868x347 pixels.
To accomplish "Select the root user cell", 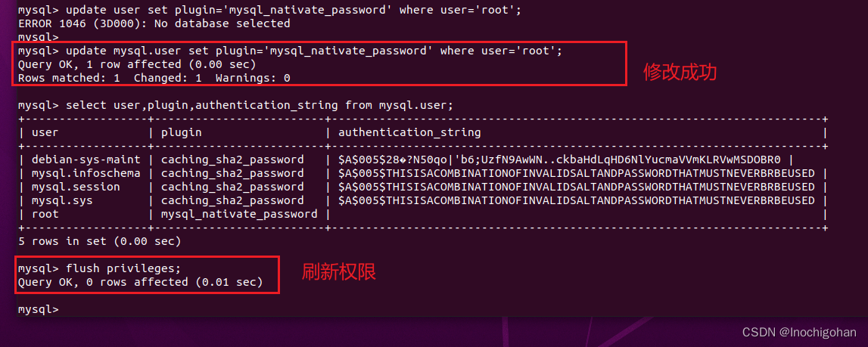I will (x=45, y=214).
